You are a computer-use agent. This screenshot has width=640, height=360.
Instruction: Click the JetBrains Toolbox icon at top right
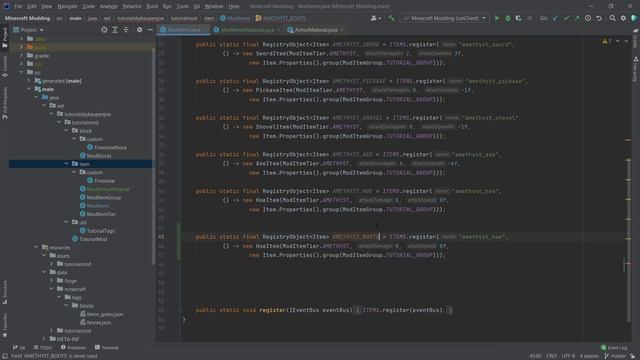pyautogui.click(x=634, y=18)
